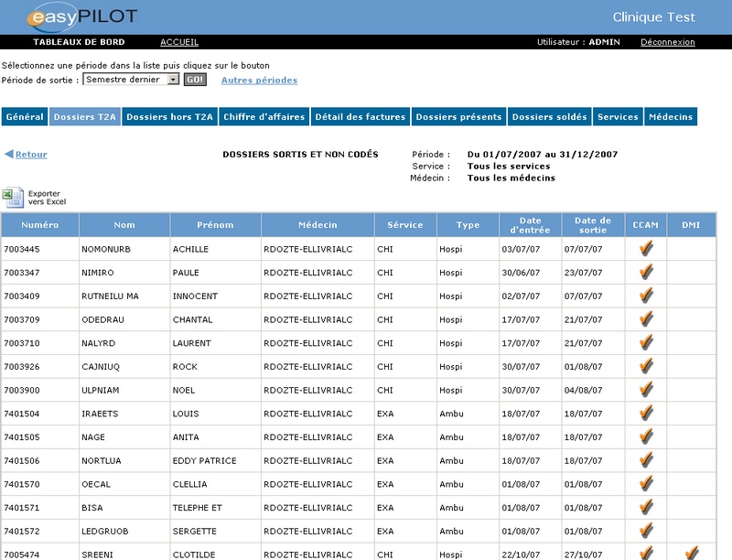732x560 pixels.
Task: Click first name TELEPHE ET
Action: pos(197,508)
